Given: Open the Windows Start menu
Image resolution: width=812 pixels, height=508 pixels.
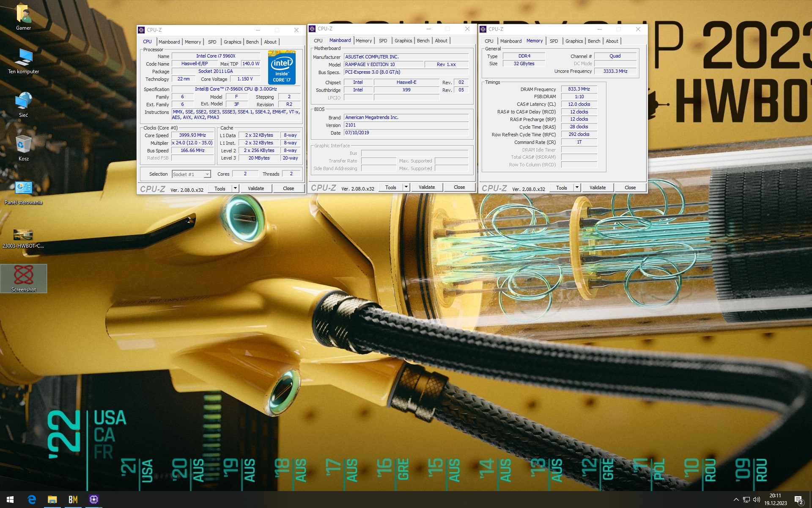Looking at the screenshot, I should (10, 500).
